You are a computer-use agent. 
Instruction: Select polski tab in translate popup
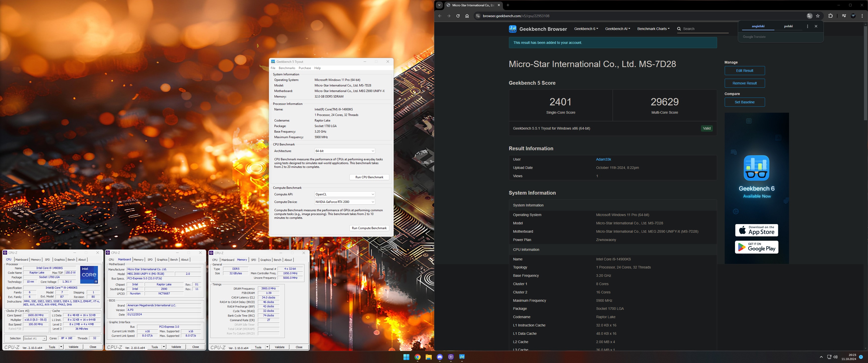point(789,26)
